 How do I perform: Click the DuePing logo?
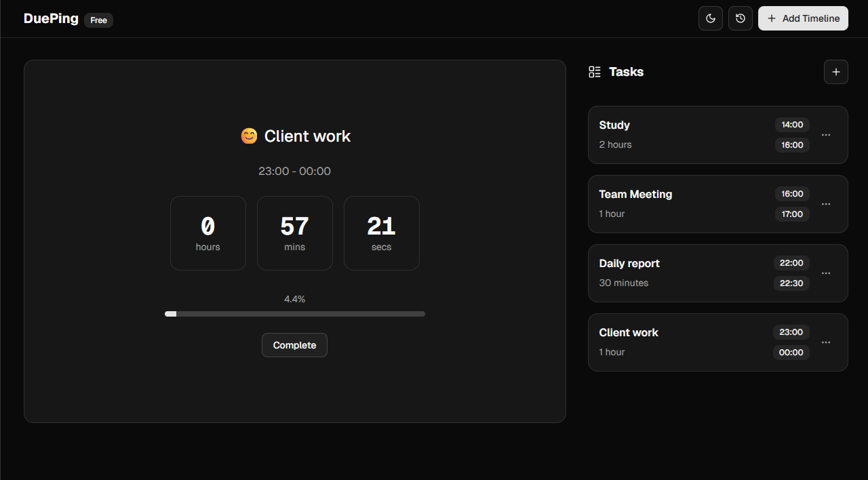pos(51,18)
